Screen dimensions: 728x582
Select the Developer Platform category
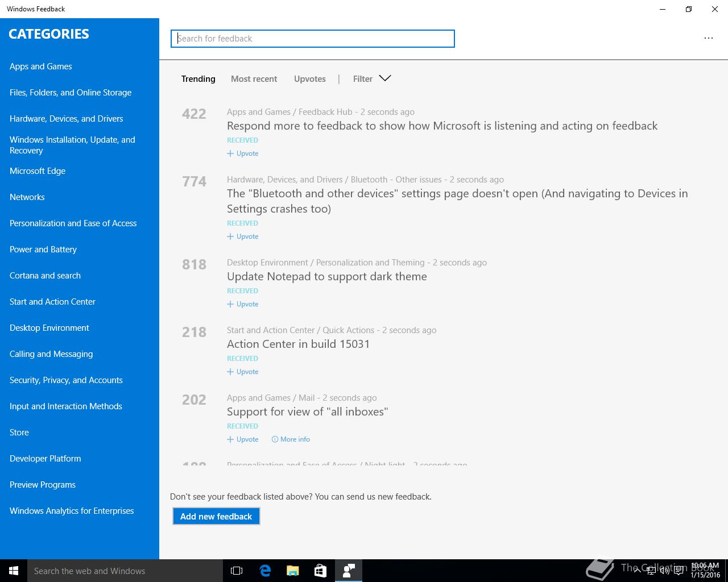[x=45, y=459]
